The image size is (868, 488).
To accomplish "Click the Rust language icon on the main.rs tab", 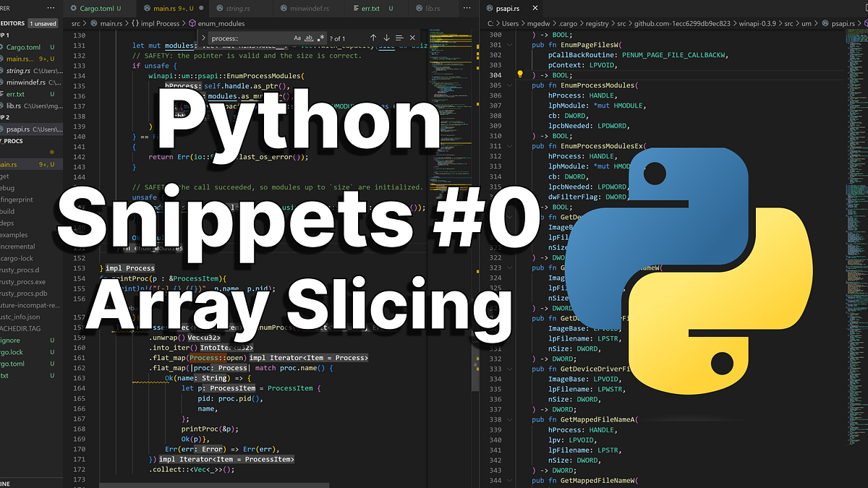I will coord(147,8).
